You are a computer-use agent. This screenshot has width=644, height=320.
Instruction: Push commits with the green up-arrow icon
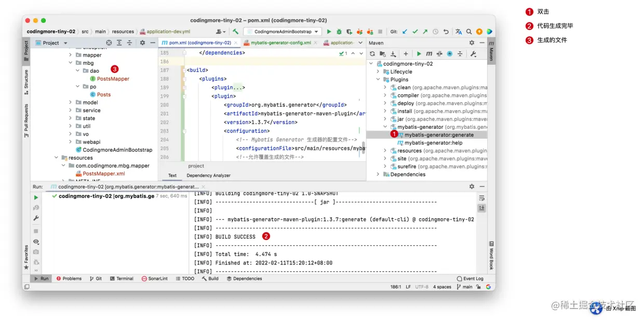point(425,32)
